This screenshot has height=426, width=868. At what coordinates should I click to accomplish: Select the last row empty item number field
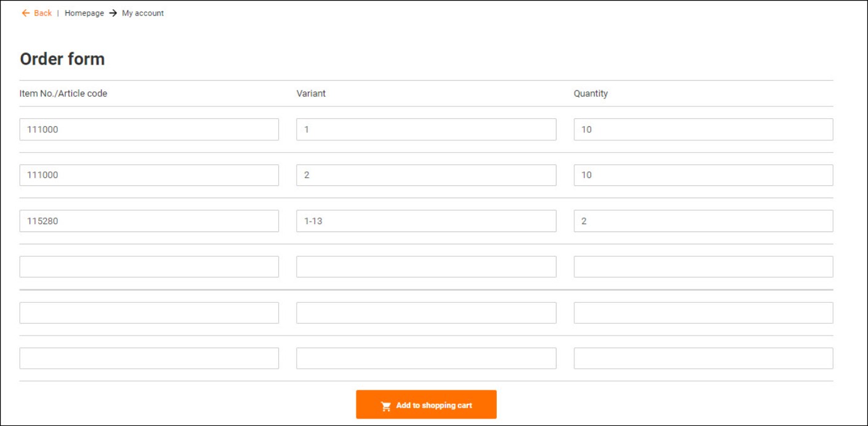pos(149,358)
